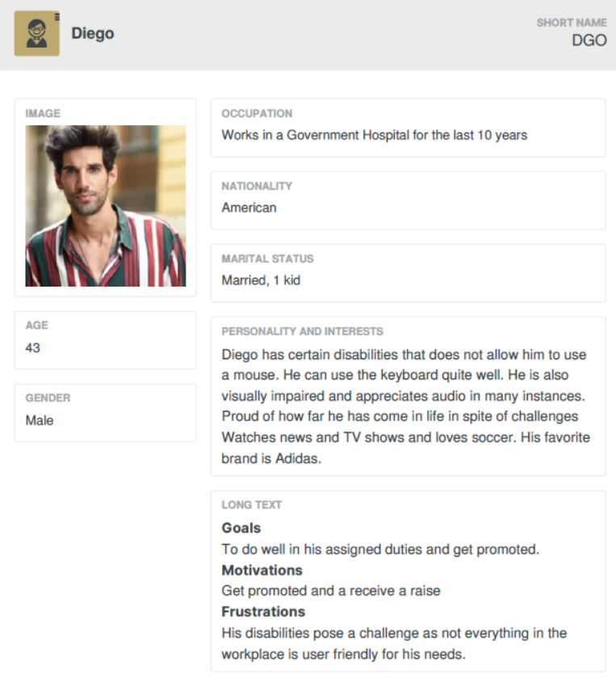
Task: Click the Personality and Interests paragraph
Action: pos(405,406)
